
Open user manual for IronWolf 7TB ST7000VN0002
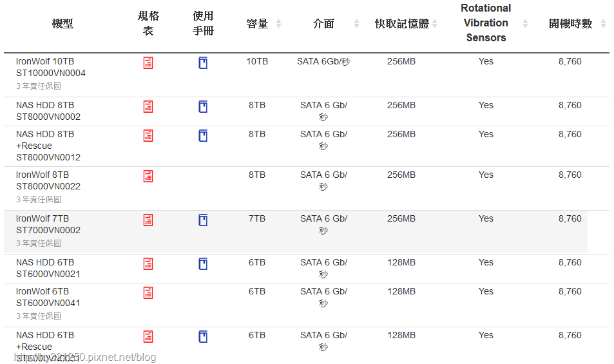pos(203,220)
